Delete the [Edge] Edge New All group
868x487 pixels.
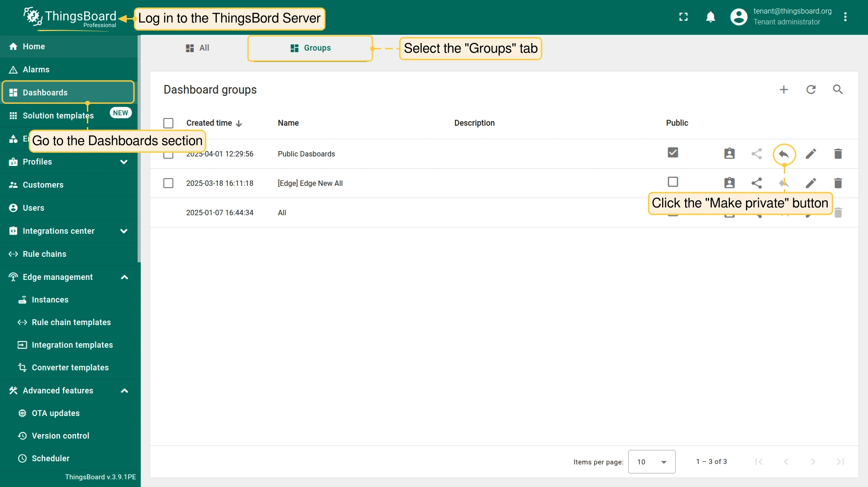[x=838, y=183]
